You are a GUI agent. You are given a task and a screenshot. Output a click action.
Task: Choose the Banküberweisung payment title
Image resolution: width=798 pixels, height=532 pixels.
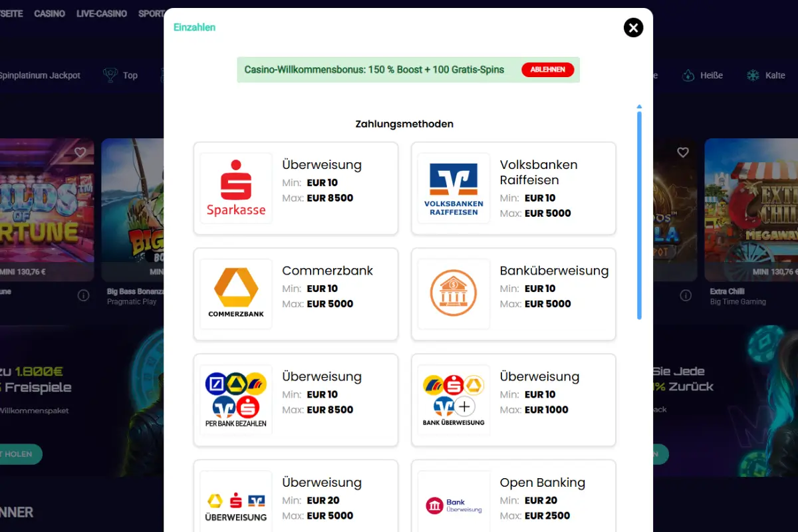(554, 271)
